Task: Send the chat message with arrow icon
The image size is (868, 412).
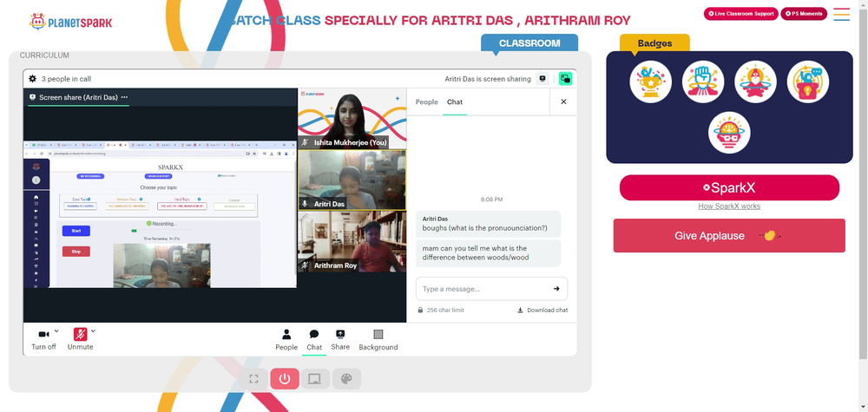Action: [556, 289]
